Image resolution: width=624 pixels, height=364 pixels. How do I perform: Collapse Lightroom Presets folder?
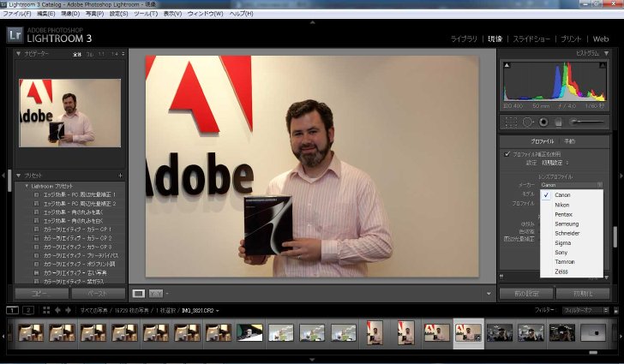(27, 186)
